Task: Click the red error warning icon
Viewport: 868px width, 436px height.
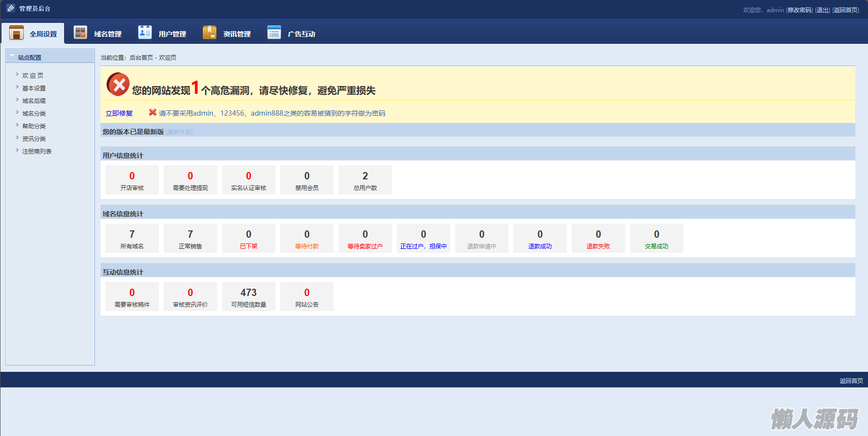Action: (118, 85)
